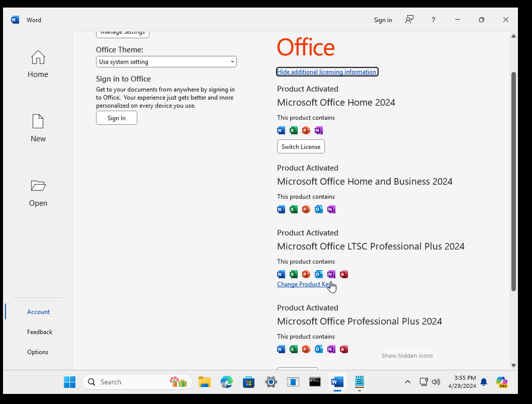Open the Office Theme dropdown
This screenshot has height=404, width=532.
pos(166,62)
